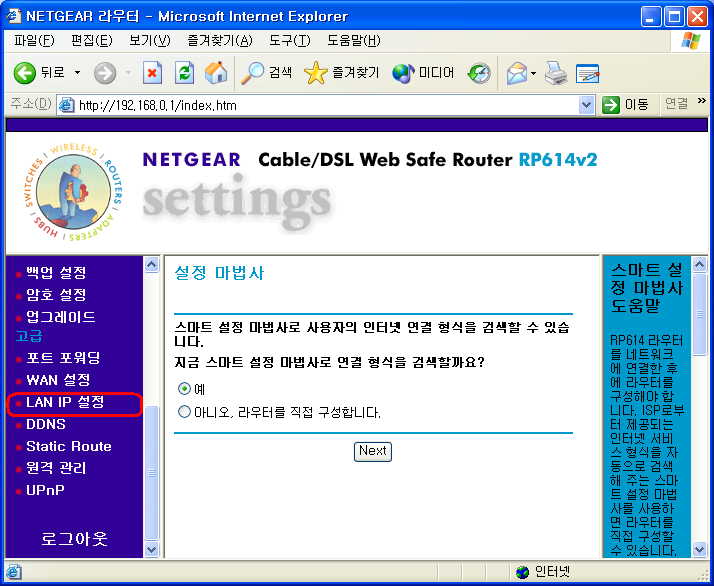Click the 연결 (Links) toolbar label

677,104
